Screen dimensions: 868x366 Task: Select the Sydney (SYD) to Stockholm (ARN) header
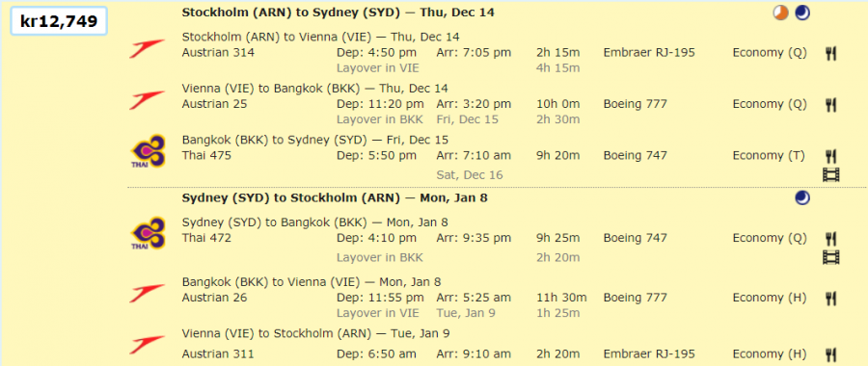tap(335, 197)
